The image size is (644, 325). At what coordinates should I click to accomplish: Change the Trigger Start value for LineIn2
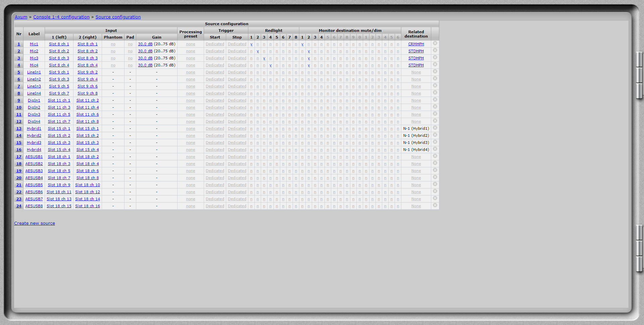[215, 79]
